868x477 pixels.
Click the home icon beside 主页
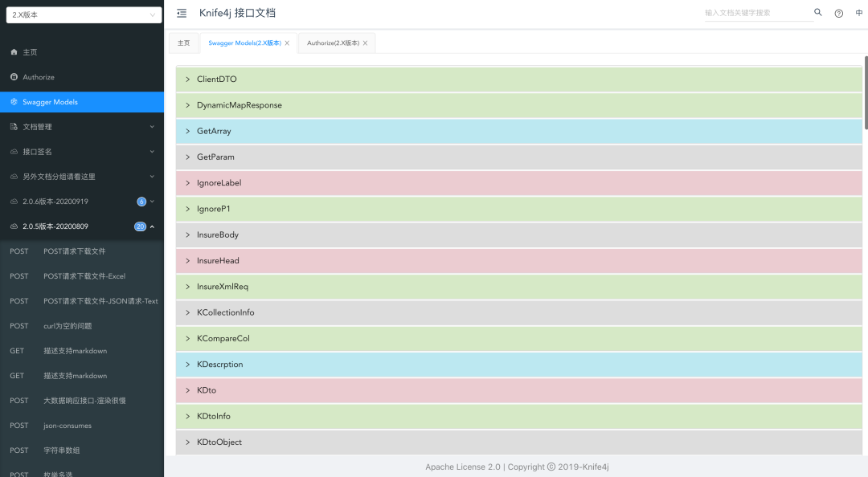(14, 52)
